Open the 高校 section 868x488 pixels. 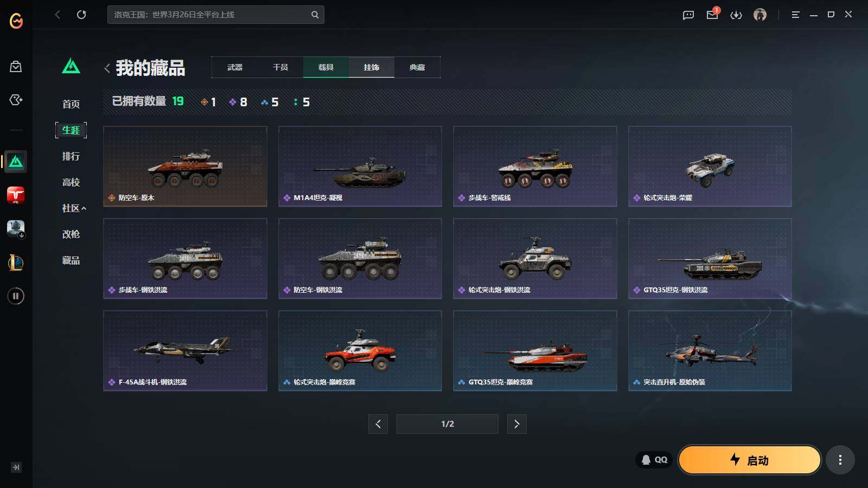click(71, 182)
